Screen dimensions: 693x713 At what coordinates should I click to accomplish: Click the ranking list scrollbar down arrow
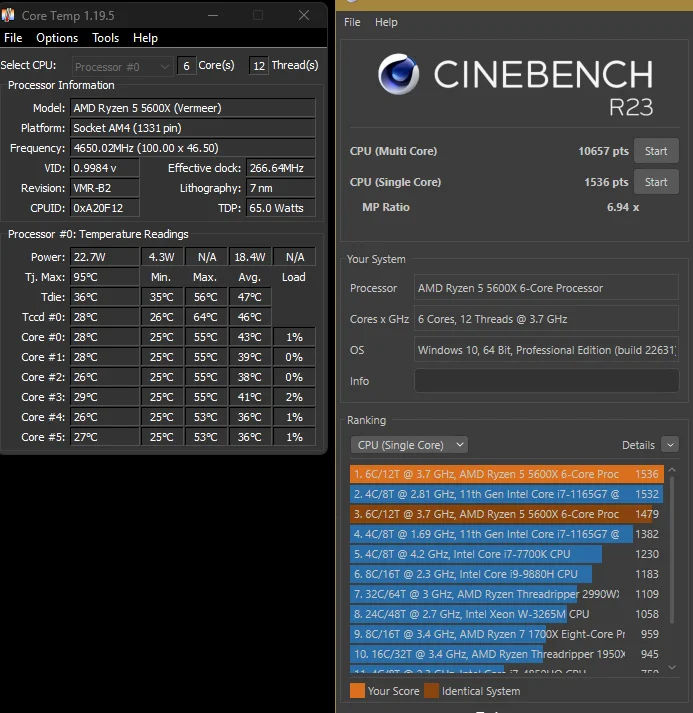pos(672,667)
